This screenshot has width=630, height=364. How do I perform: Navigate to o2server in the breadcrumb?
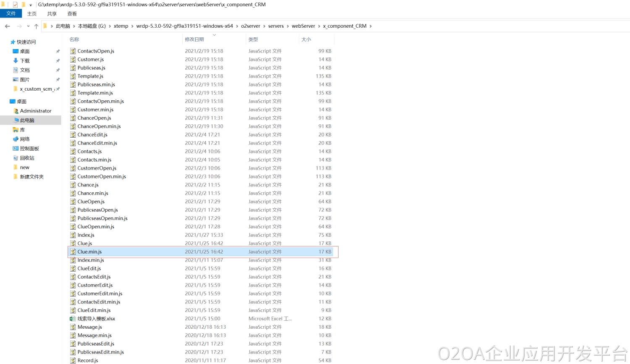click(x=250, y=26)
